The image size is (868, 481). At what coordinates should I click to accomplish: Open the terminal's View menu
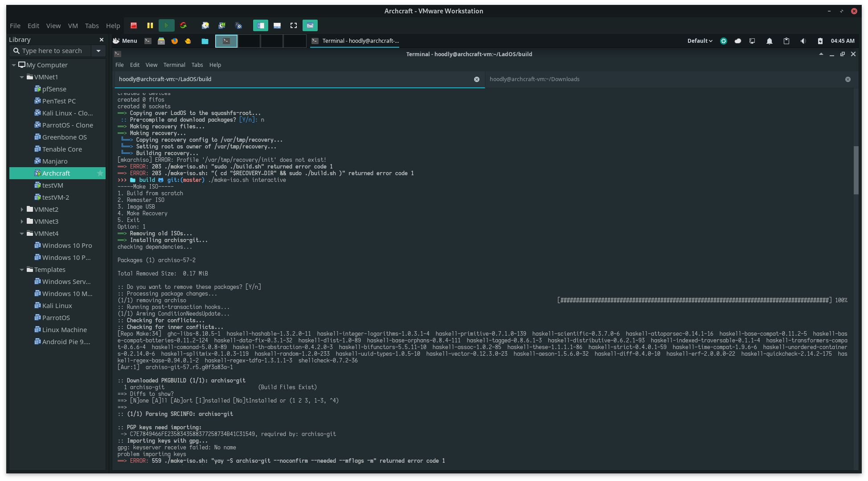[151, 65]
